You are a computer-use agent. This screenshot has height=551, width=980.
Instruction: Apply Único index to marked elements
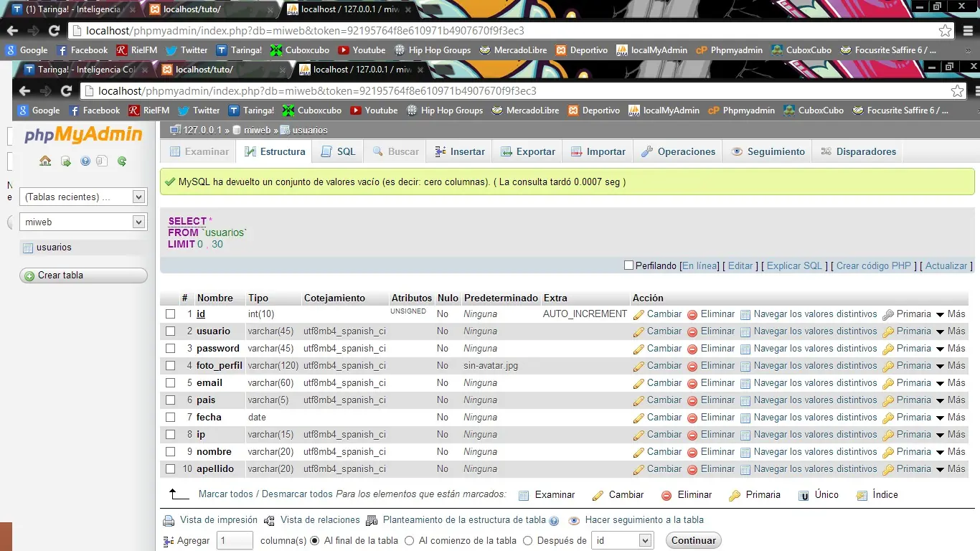tap(804, 495)
